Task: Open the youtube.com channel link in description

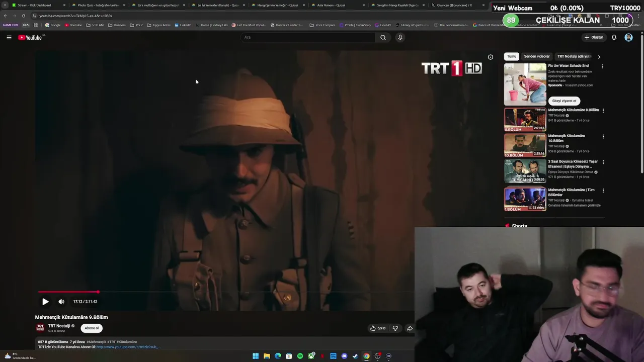Action: (x=127, y=347)
